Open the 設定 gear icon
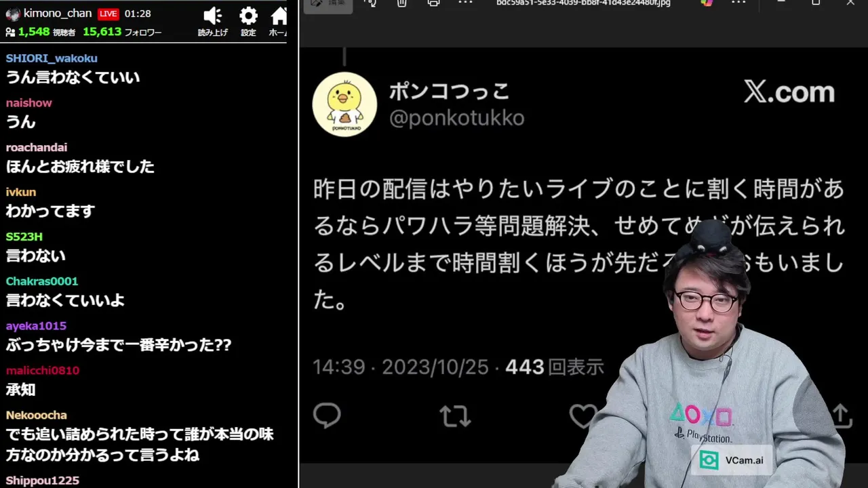Screen dimensions: 868x488 [249, 16]
